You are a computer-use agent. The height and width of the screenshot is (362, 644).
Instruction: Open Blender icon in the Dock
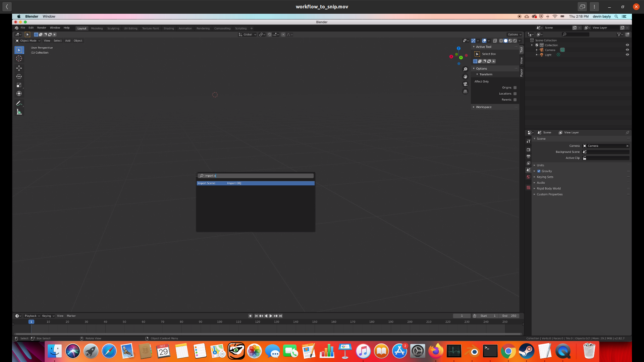pos(472,351)
